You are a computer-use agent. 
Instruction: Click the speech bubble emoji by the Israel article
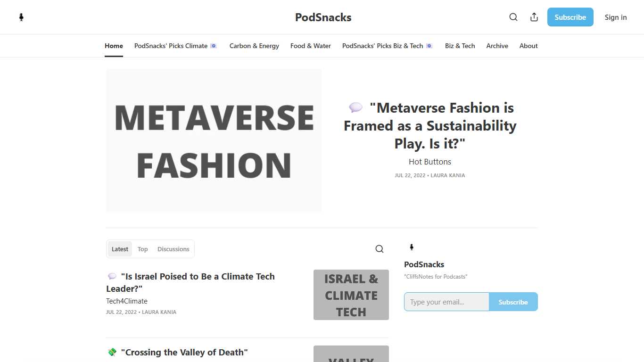pyautogui.click(x=112, y=276)
